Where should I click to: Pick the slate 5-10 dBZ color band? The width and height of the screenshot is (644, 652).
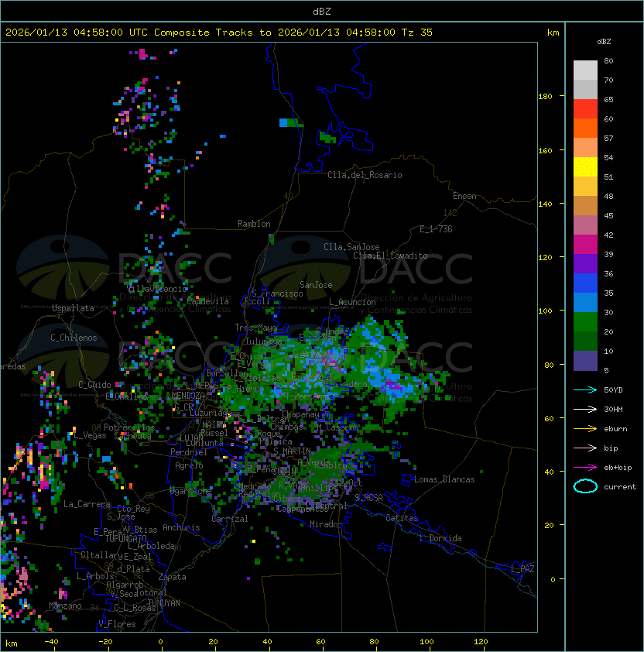585,361
